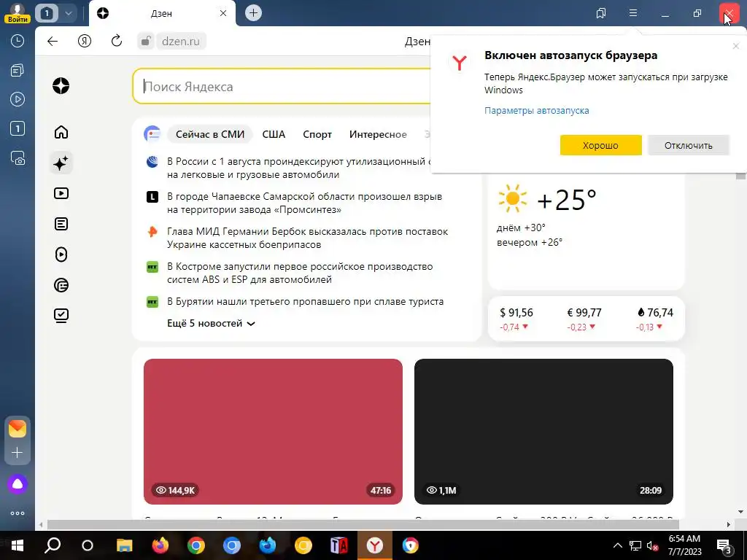Click the first Chrome icon on taskbar
Viewport: 747px width, 560px height.
click(x=196, y=545)
